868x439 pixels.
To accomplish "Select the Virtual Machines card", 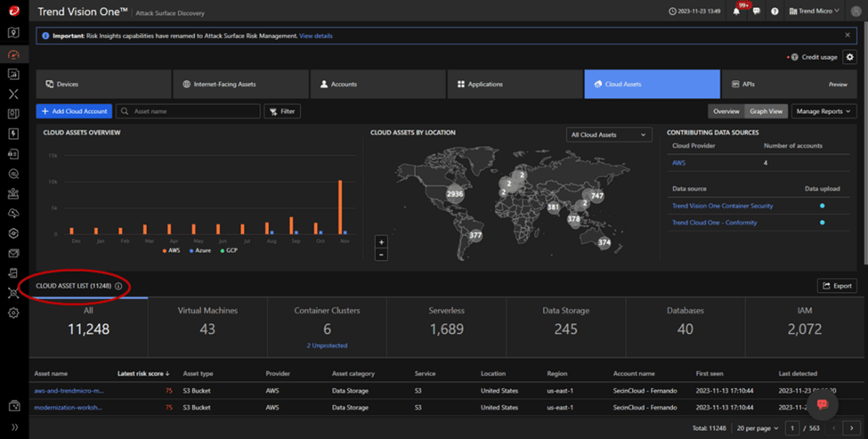I will pyautogui.click(x=207, y=327).
